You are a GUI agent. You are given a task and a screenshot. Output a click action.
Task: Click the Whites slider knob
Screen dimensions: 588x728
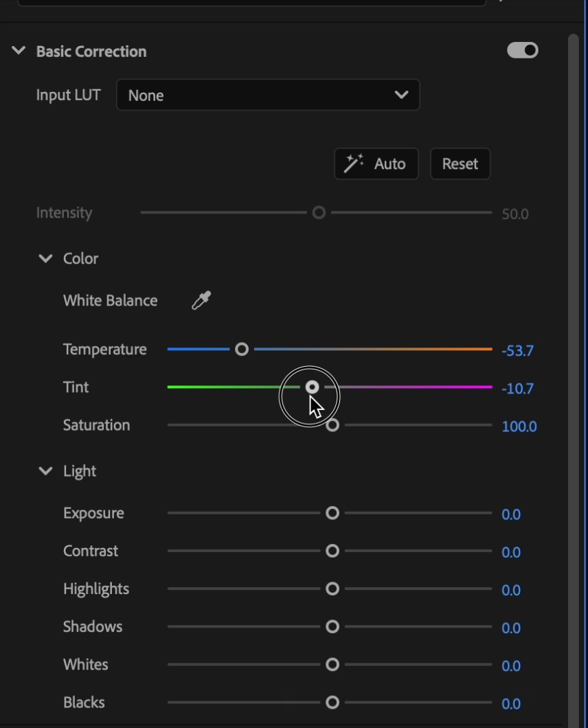(332, 664)
